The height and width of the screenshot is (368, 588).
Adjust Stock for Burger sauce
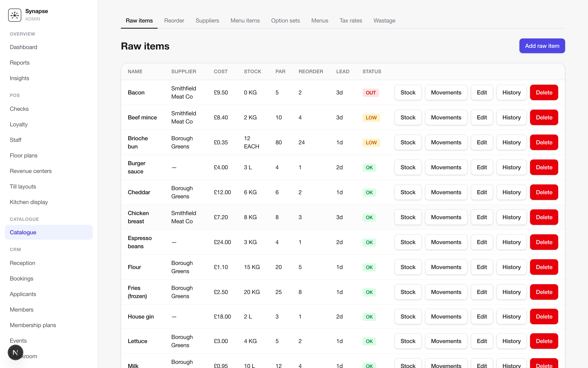pos(408,167)
